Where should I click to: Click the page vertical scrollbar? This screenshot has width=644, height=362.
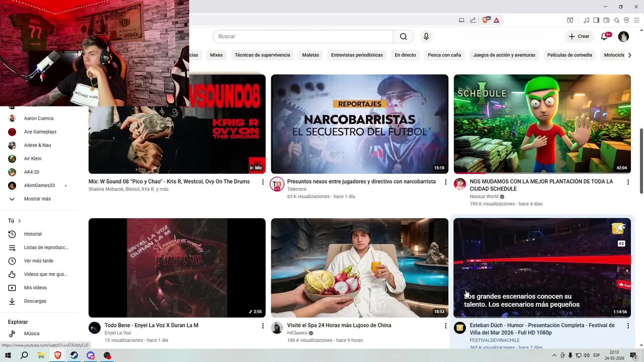tap(641, 161)
